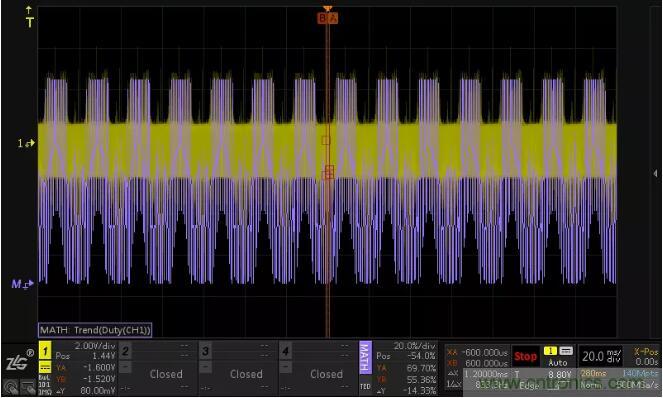This screenshot has width=663, height=398.
Task: Open the screen-touch lock icon beside the gesture icon
Action: coord(28,387)
